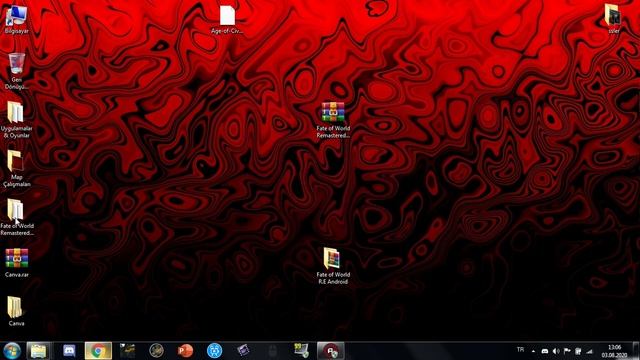Click the black-and-gold taskbar icon right of Chrome
This screenshot has height=360, width=640.
[127, 351]
